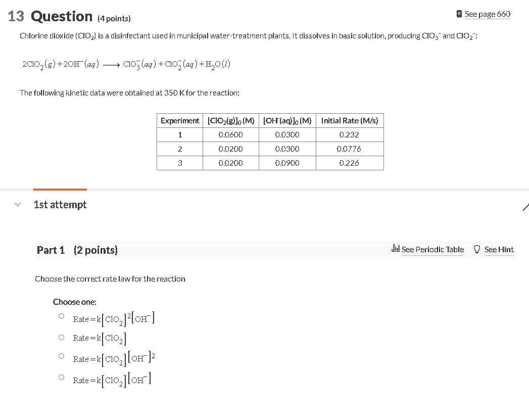Click the ebook "e" icon beside See page 660
This screenshot has width=529, height=420.
click(459, 14)
